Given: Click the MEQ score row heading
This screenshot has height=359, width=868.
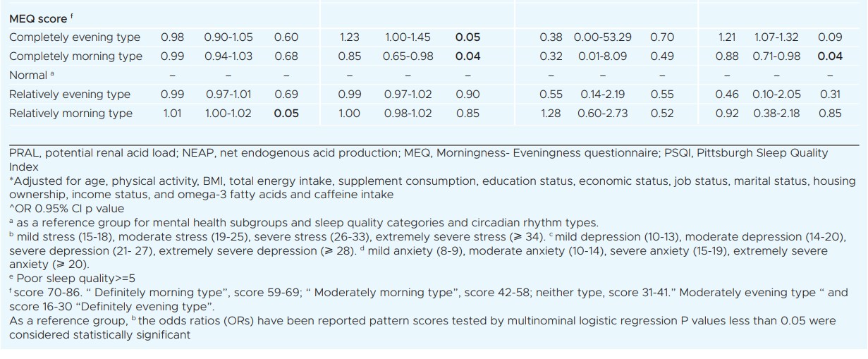Looking at the screenshot, I should [40, 19].
